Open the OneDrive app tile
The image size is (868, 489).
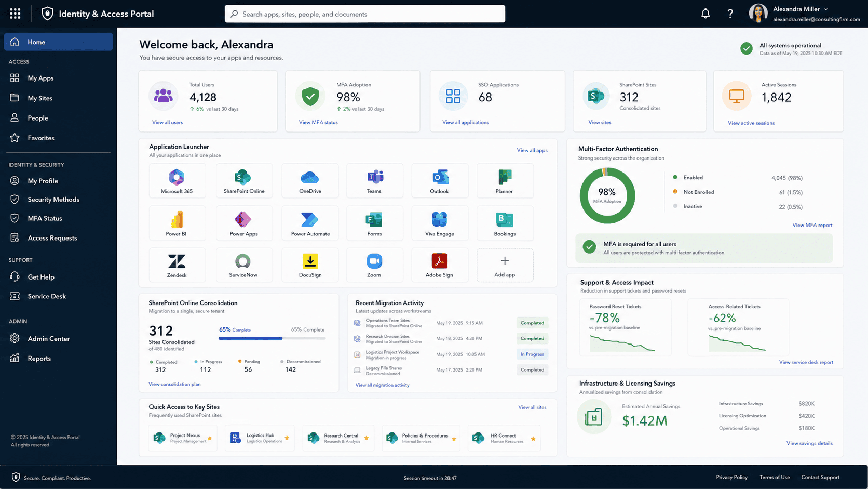pyautogui.click(x=310, y=181)
